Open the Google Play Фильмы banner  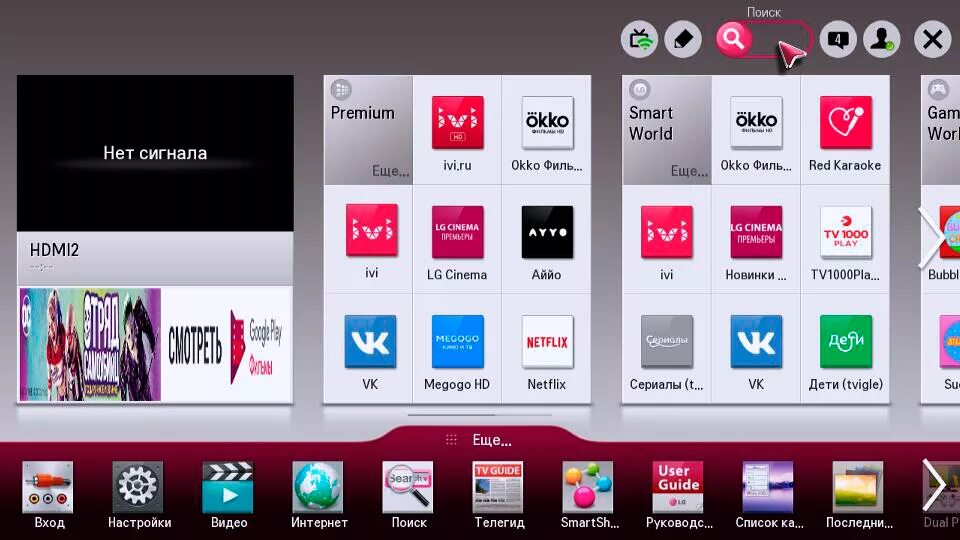point(155,344)
